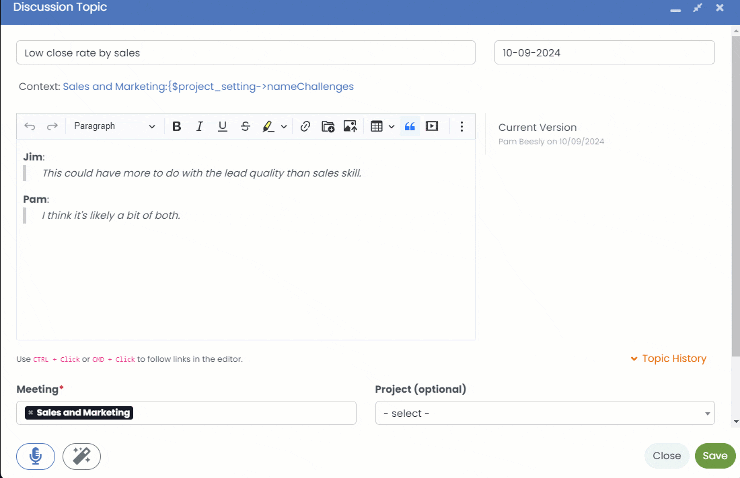Show more toolbar items
The width and height of the screenshot is (740, 478).
461,127
